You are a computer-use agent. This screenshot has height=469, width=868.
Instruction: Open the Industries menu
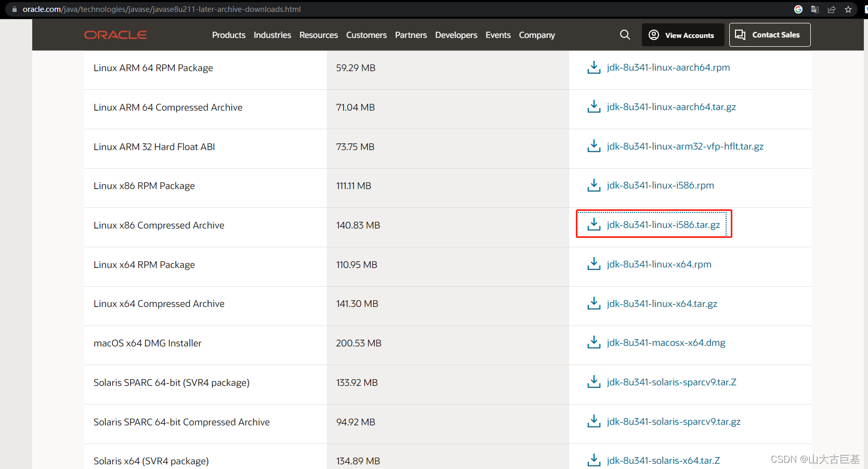pyautogui.click(x=272, y=35)
